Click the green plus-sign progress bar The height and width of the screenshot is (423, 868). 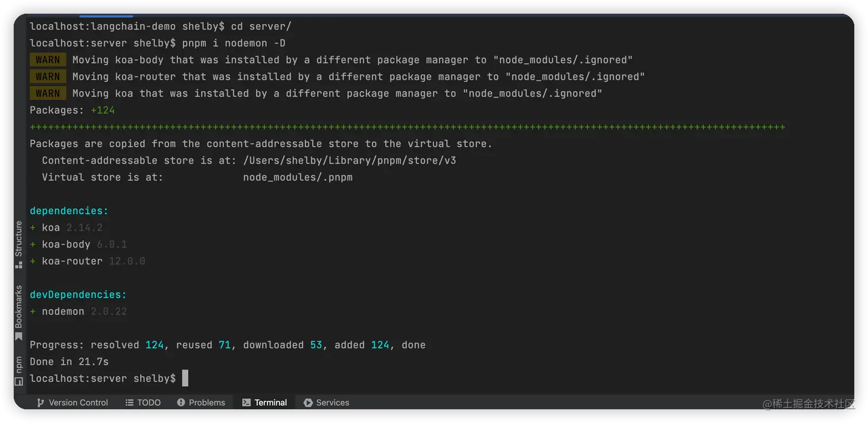408,127
